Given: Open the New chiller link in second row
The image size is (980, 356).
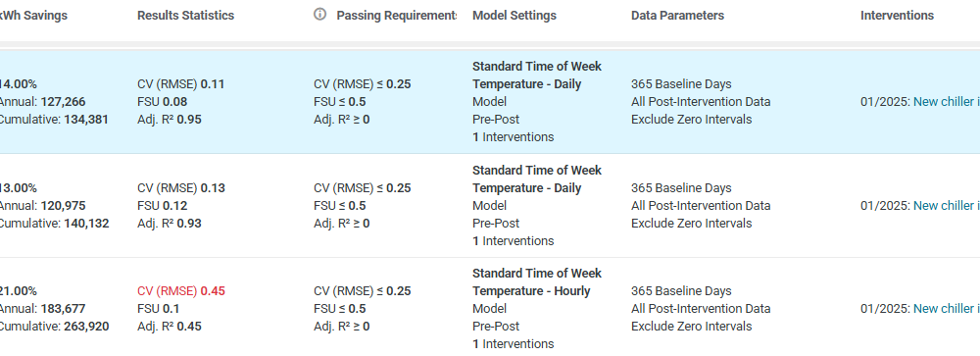Looking at the screenshot, I should point(947,205).
